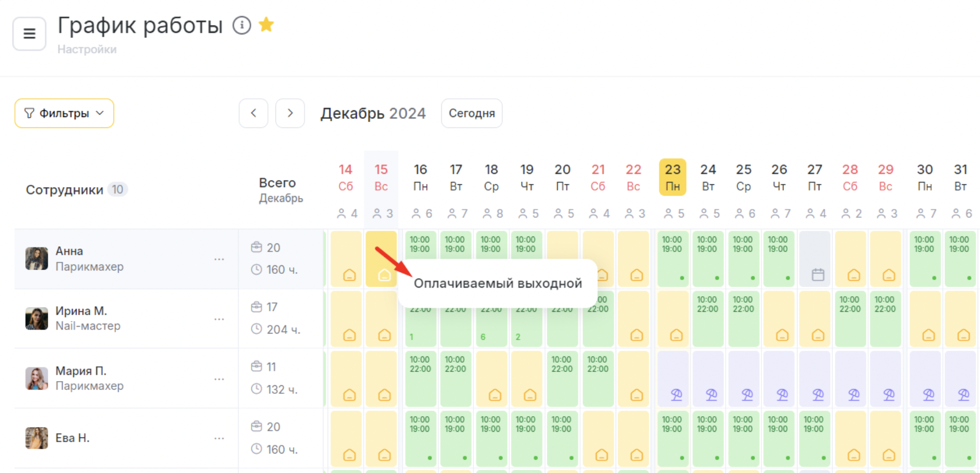Open the Настройки link under title
This screenshot has width=980, height=473.
click(87, 49)
